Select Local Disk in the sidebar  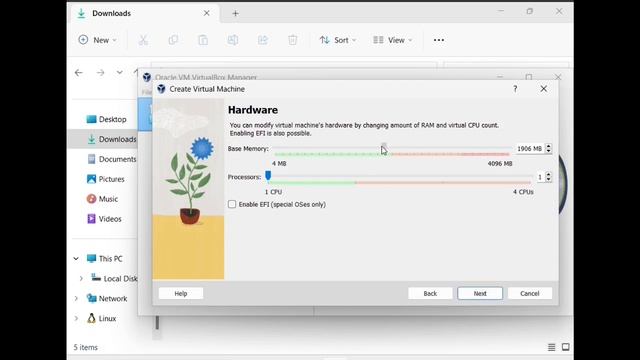(x=114, y=279)
